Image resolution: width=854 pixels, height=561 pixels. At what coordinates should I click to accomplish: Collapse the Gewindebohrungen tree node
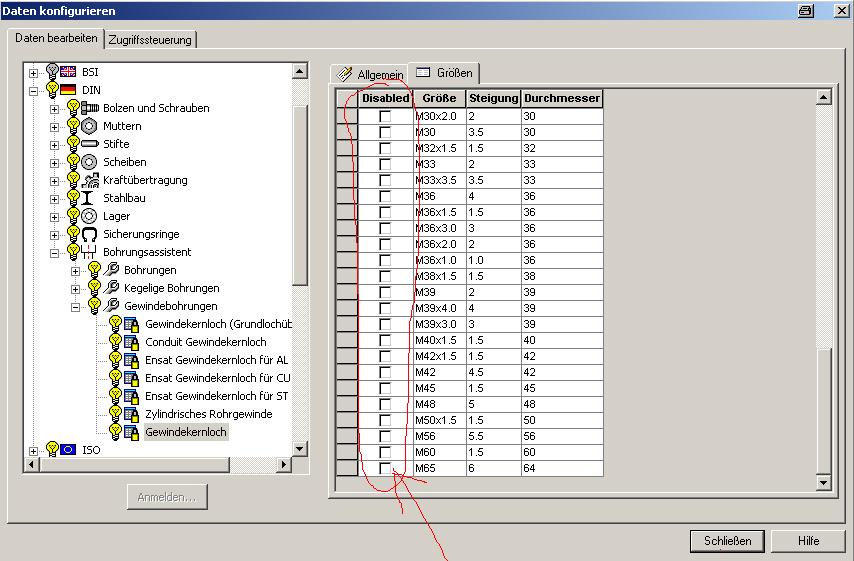(x=76, y=306)
